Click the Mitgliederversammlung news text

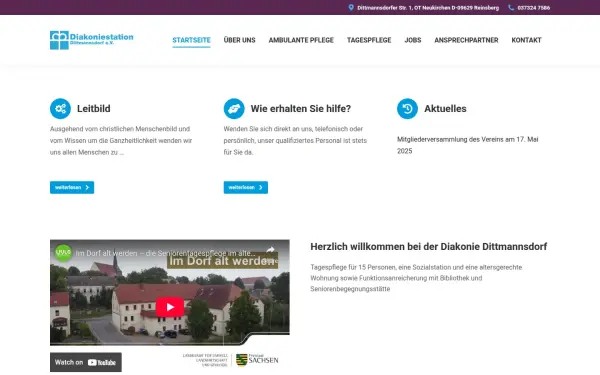(468, 145)
